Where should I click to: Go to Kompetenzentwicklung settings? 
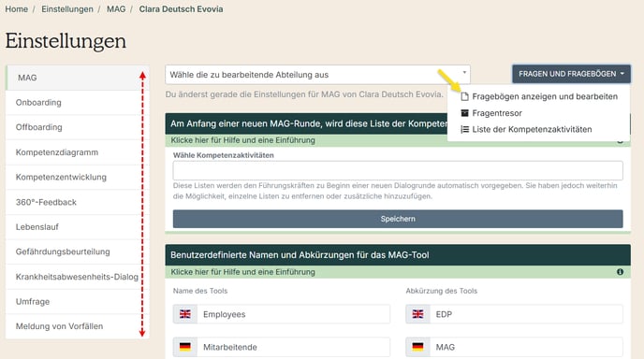pos(77,178)
